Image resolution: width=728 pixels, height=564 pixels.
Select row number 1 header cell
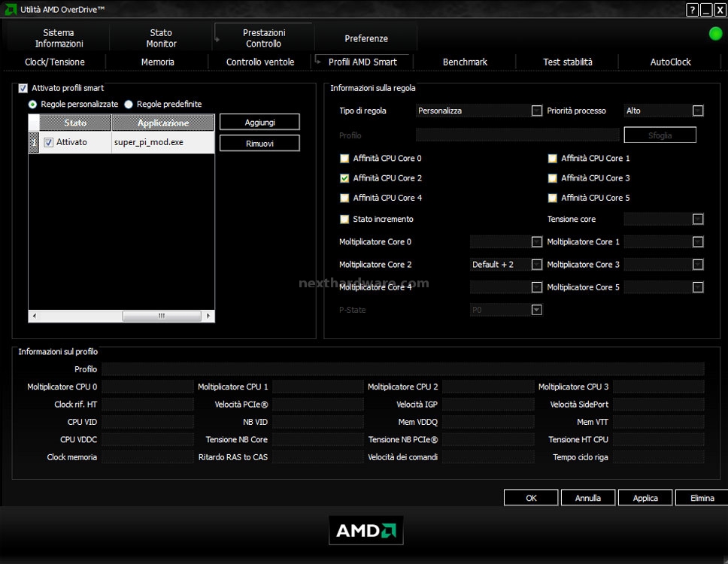click(33, 143)
